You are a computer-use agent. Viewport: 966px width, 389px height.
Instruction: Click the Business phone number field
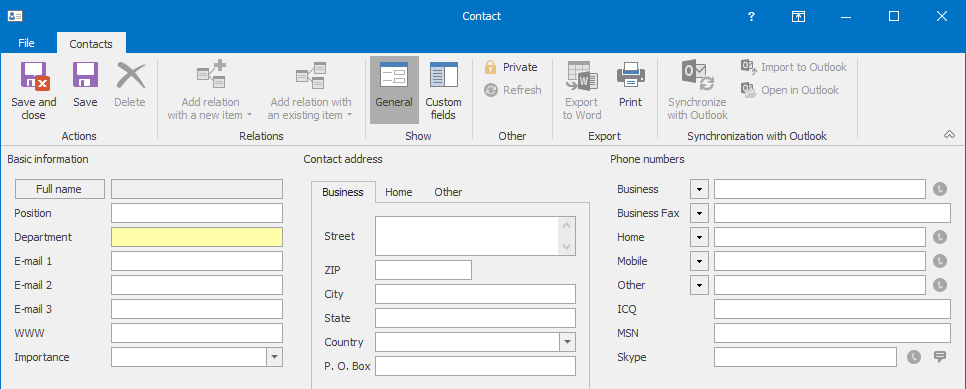tap(820, 189)
